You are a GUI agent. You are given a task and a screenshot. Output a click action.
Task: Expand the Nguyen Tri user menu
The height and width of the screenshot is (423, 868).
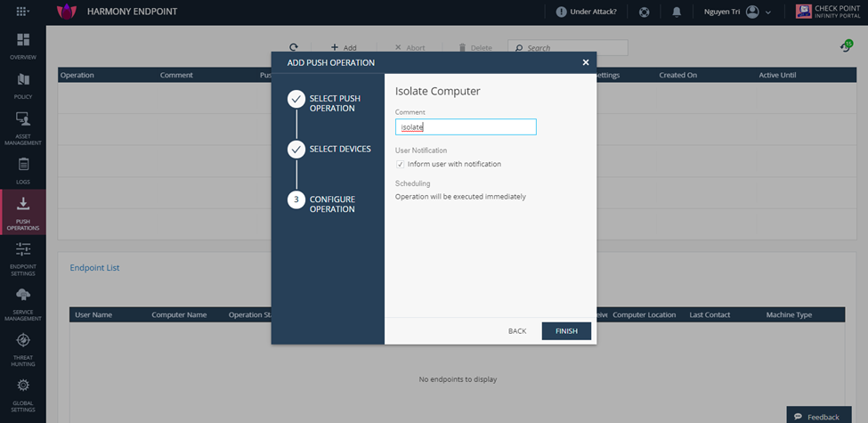pyautogui.click(x=737, y=12)
